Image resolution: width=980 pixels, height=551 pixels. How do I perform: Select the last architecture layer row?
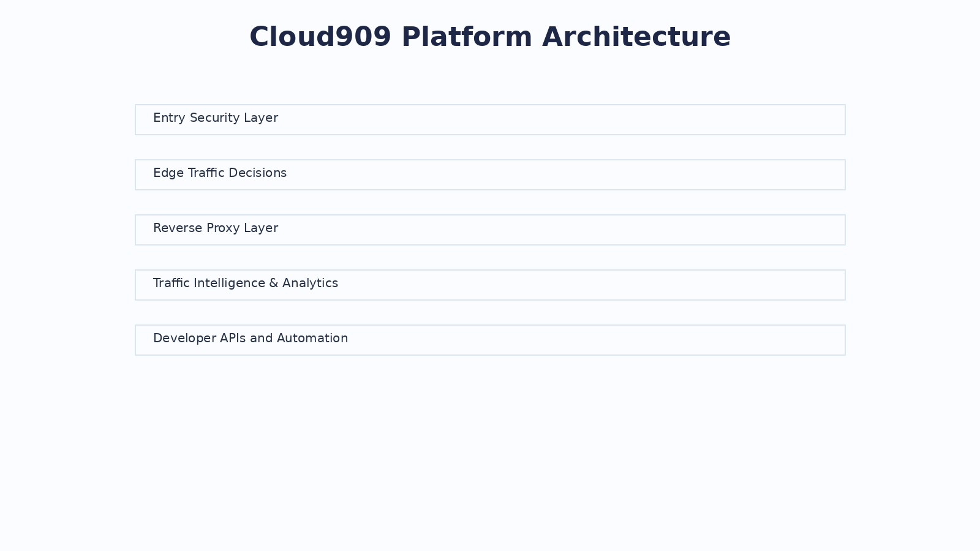point(490,340)
